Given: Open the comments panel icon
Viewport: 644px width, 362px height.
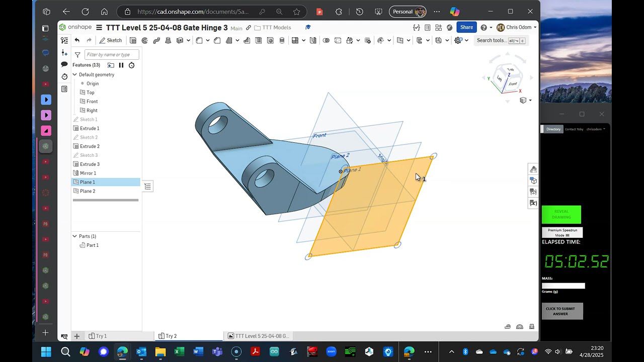Looking at the screenshot, I should point(64,64).
